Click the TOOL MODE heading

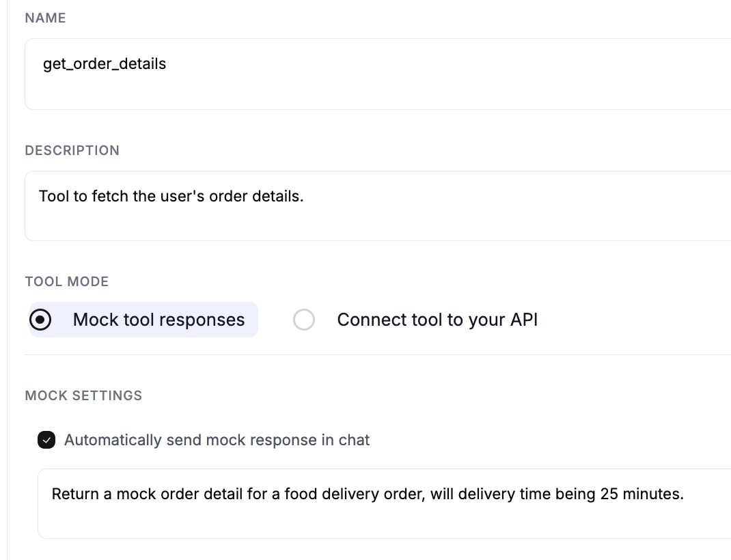point(66,281)
